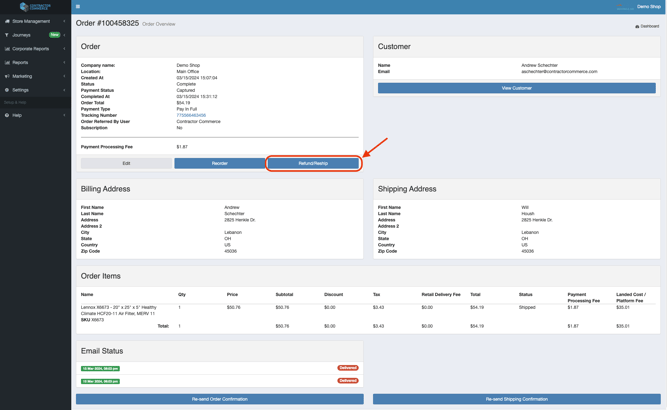
Task: Expand the Journeys menu chevron
Action: click(x=64, y=35)
